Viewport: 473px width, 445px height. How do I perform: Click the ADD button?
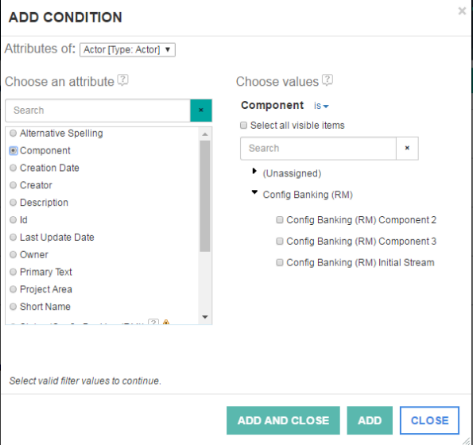370,420
